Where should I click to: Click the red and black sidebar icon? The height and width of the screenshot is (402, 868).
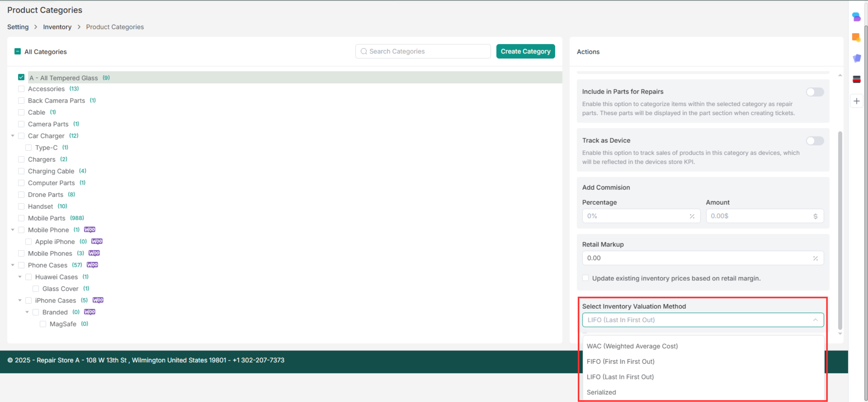point(856,79)
